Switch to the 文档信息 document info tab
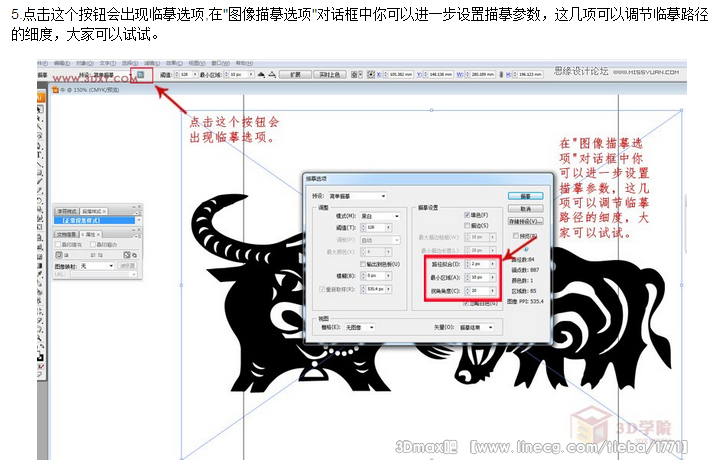The height and width of the screenshot is (464, 717). [x=67, y=235]
